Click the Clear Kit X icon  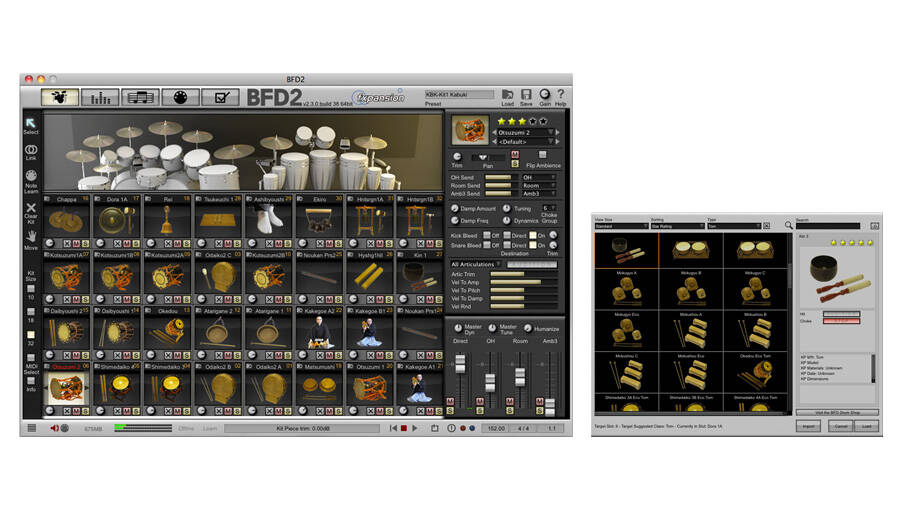(x=31, y=207)
